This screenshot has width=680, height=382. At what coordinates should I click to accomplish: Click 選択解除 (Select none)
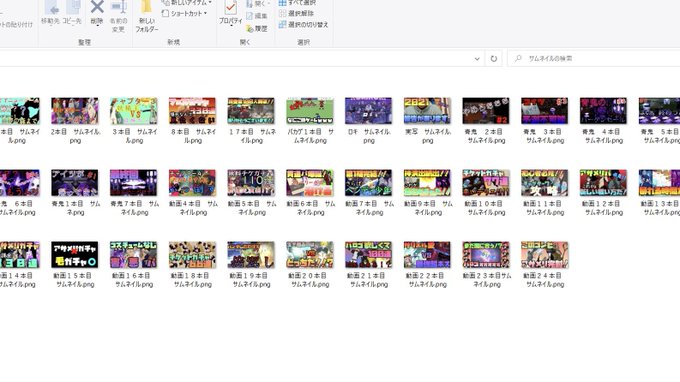click(297, 13)
